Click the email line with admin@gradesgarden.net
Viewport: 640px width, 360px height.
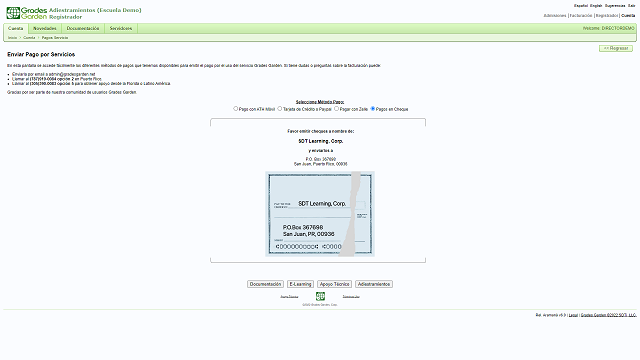click(x=53, y=74)
